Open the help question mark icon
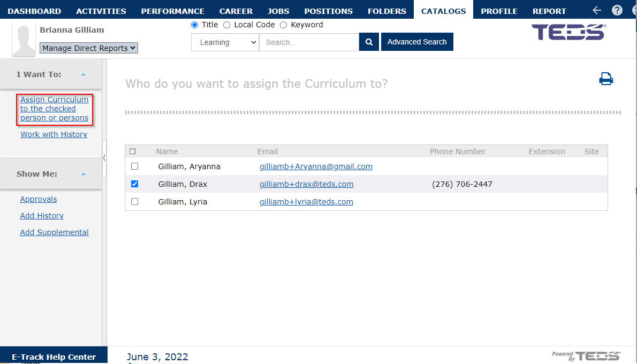Image resolution: width=637 pixels, height=364 pixels. (617, 10)
